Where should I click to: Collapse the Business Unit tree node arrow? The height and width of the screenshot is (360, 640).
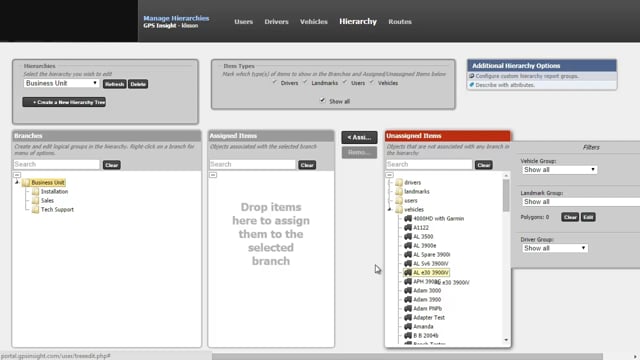click(17, 182)
